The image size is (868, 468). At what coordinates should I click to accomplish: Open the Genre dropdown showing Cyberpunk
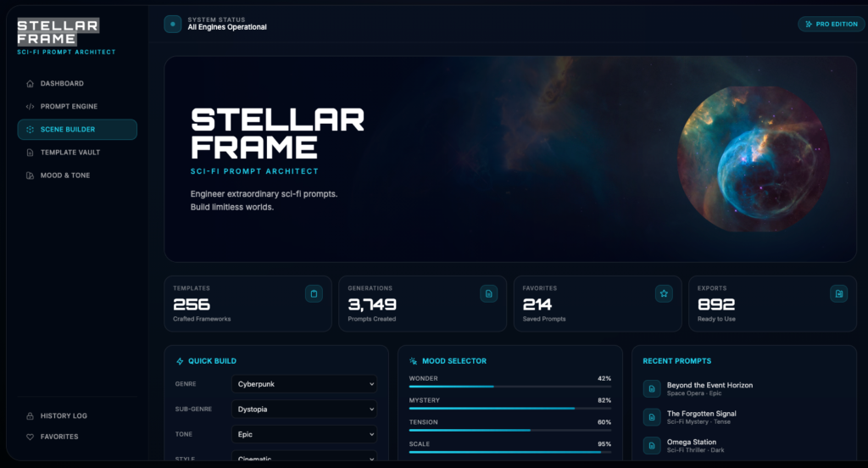[304, 384]
